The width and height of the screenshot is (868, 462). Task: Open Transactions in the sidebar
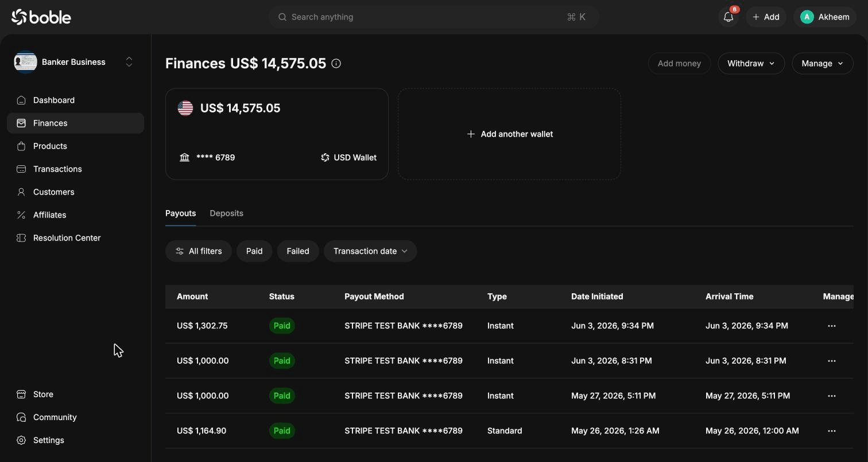75,169
